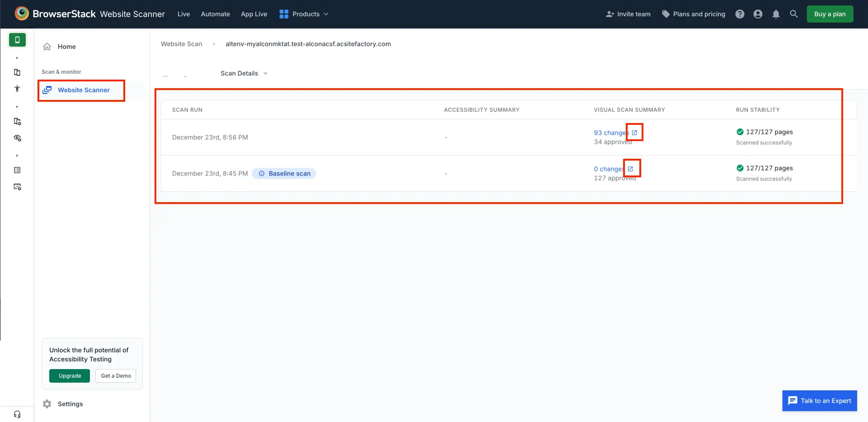Click the Upgrade button
The height and width of the screenshot is (422, 868).
coord(70,376)
